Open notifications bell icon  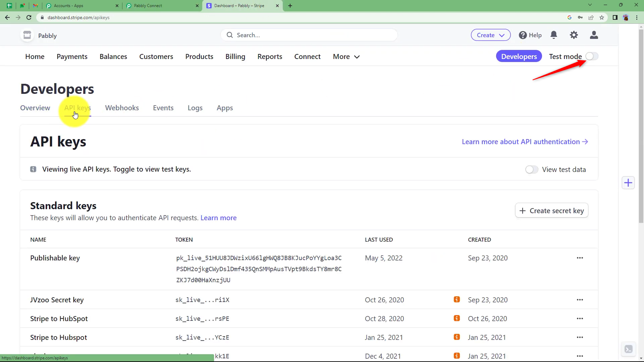point(554,35)
